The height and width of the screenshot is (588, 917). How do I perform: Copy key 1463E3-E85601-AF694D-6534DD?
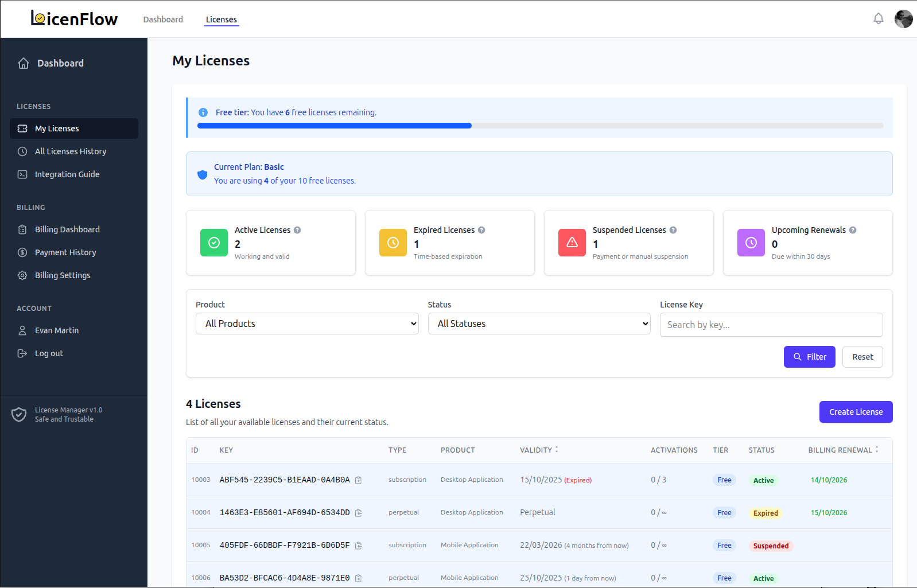[359, 513]
